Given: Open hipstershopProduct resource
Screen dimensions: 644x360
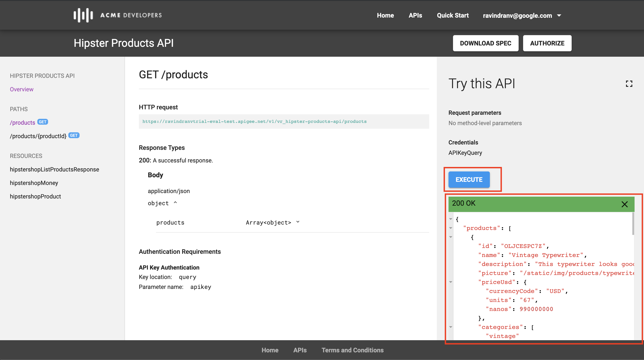Looking at the screenshot, I should tap(35, 196).
